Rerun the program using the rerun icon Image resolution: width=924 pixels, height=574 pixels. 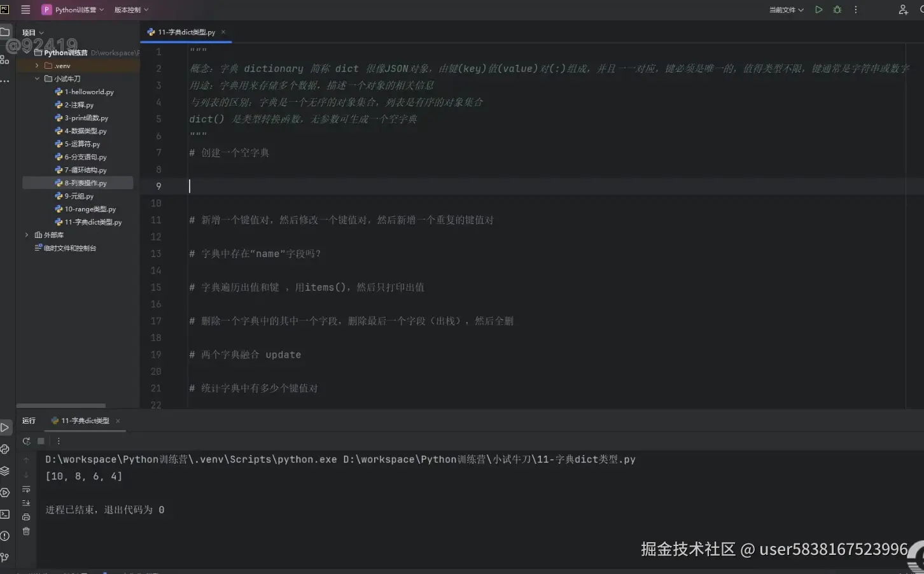26,441
